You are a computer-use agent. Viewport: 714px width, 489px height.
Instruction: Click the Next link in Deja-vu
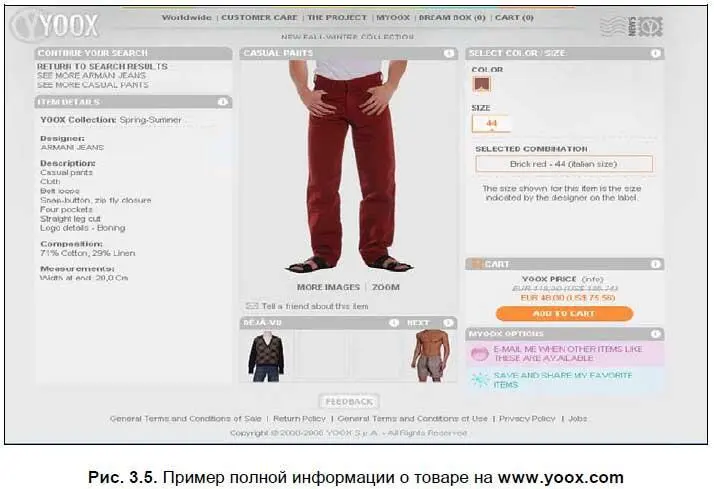click(x=418, y=323)
